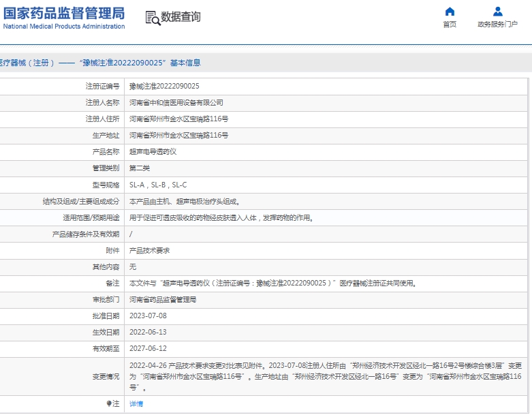Image resolution: width=532 pixels, height=415 pixels.
Task: Click the 其他内容 value 无
Action: (x=133, y=266)
